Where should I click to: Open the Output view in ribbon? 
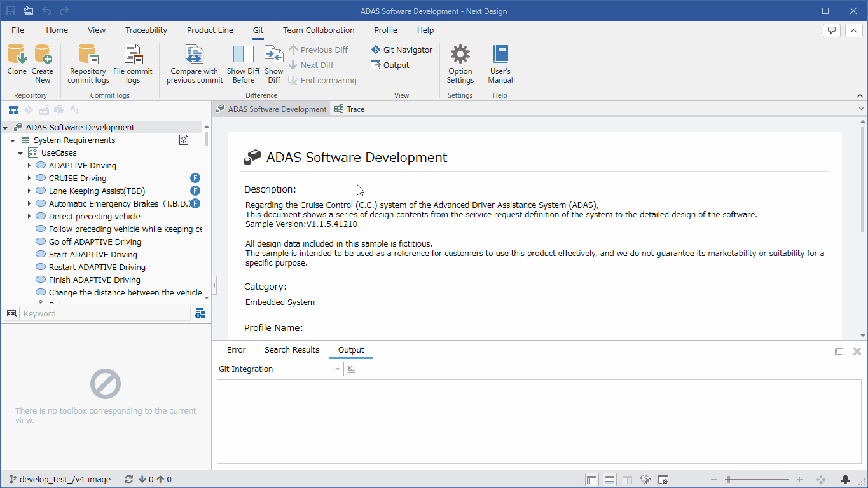pyautogui.click(x=390, y=65)
